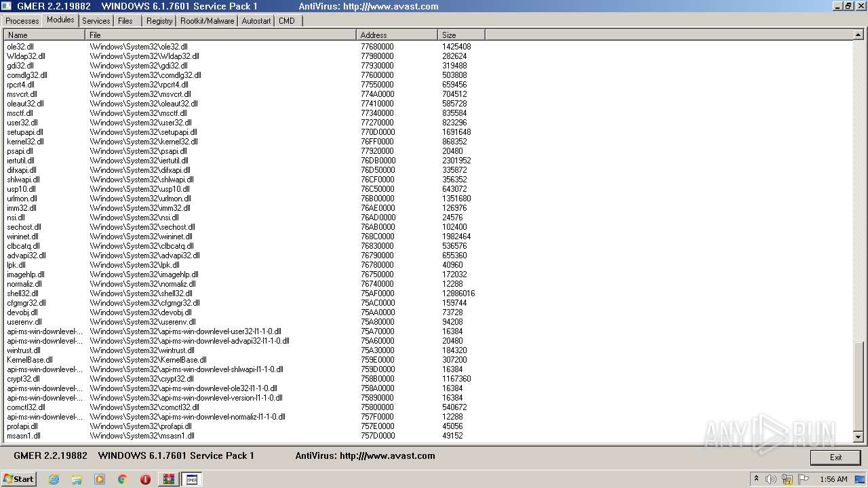The image size is (868, 488).
Task: Open the Windows Explorer taskbar icon
Action: 77,479
